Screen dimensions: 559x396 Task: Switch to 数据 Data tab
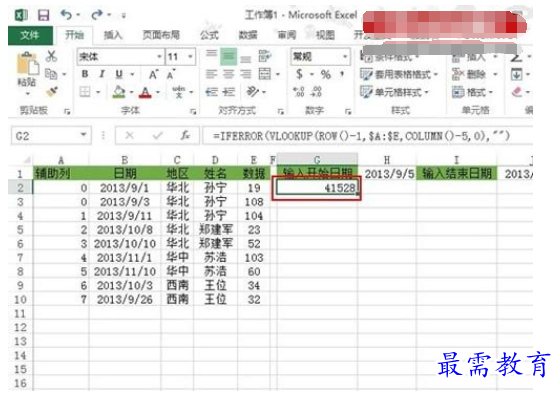(x=248, y=35)
